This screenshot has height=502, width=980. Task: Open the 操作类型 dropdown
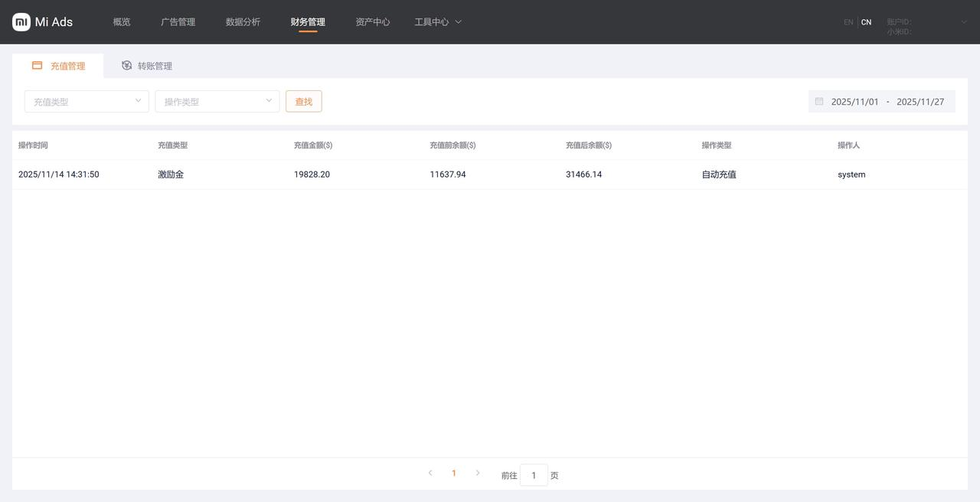(x=217, y=102)
